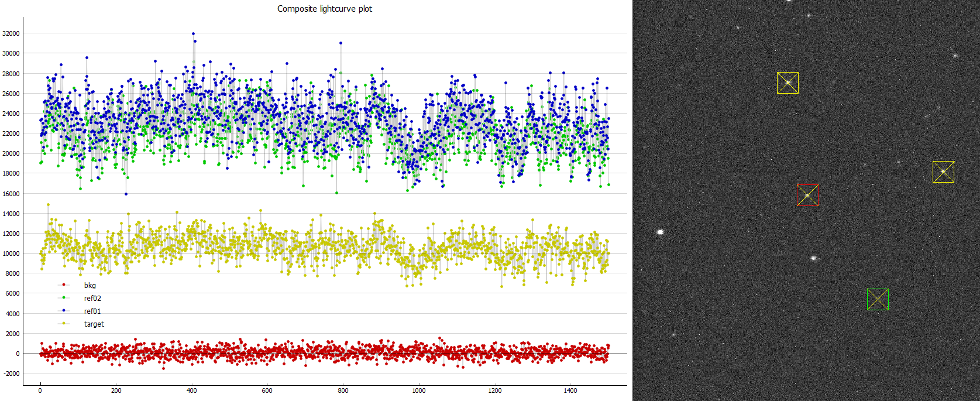This screenshot has height=401, width=980.
Task: Click the 26000 y-axis label
Action: [x=11, y=94]
